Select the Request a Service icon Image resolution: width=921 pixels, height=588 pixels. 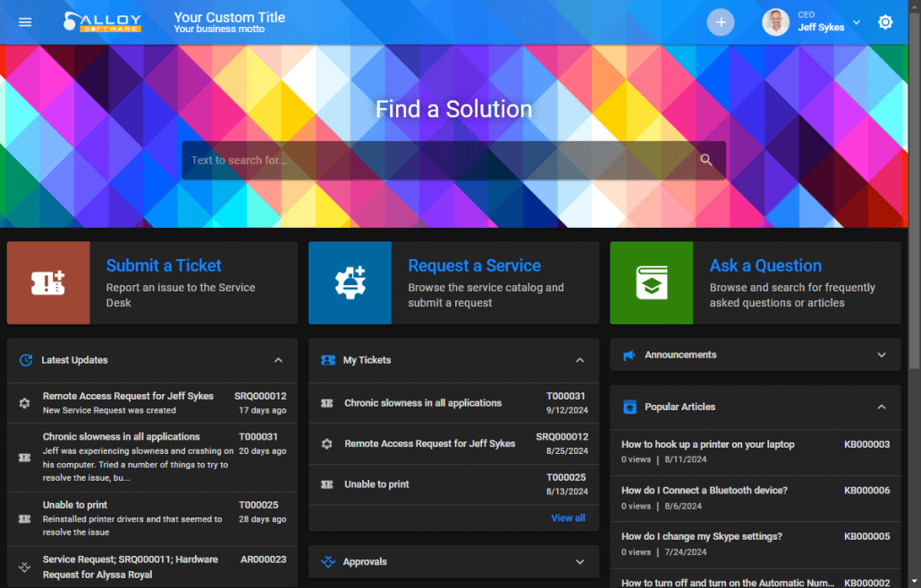[350, 282]
